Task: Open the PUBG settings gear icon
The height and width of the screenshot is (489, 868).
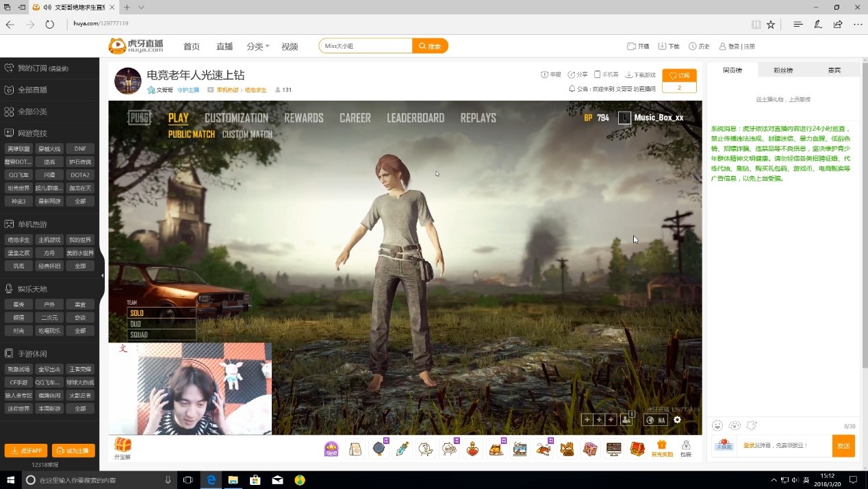Action: click(677, 420)
